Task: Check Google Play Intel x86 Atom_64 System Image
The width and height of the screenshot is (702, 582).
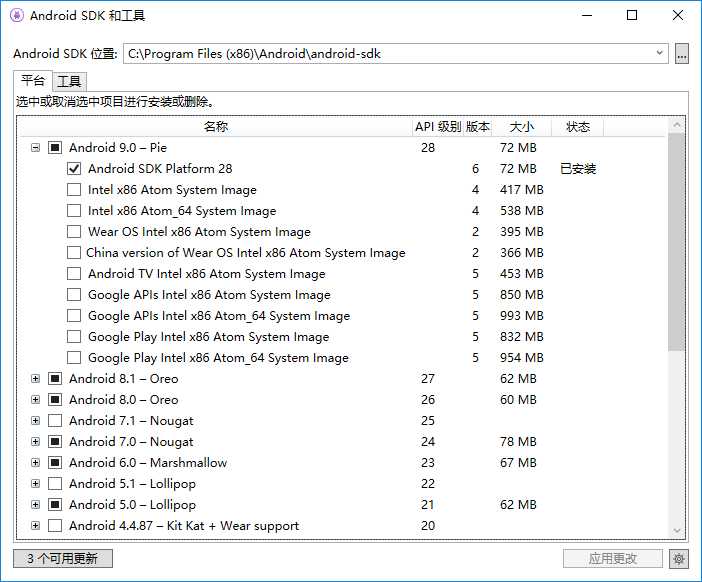Action: pyautogui.click(x=74, y=358)
